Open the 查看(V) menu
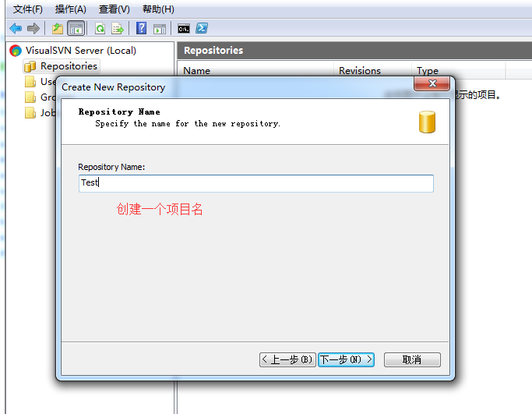The height and width of the screenshot is (414, 532). pyautogui.click(x=114, y=9)
